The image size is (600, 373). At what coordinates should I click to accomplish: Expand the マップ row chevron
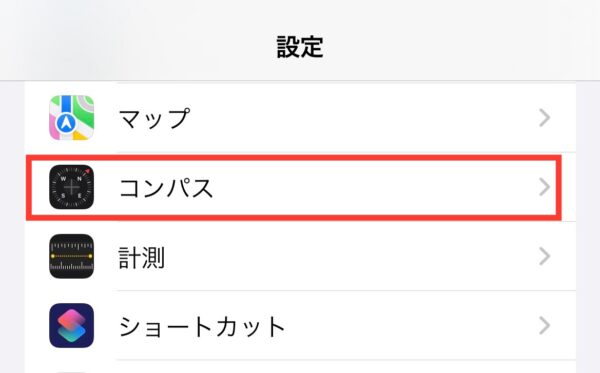click(x=545, y=118)
